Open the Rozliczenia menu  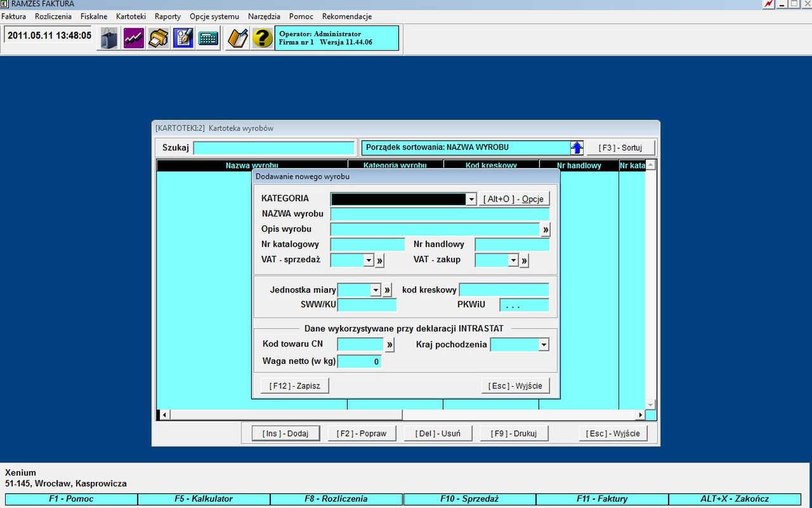click(x=53, y=17)
